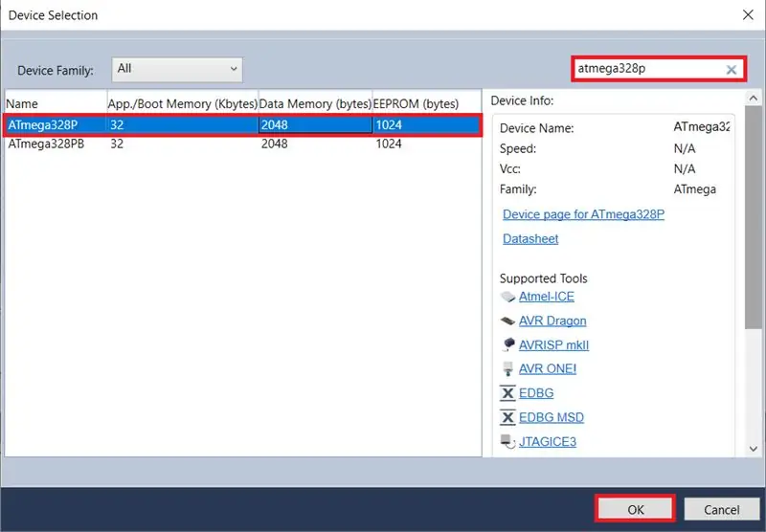
Task: Open the Device Family dropdown
Action: (177, 69)
